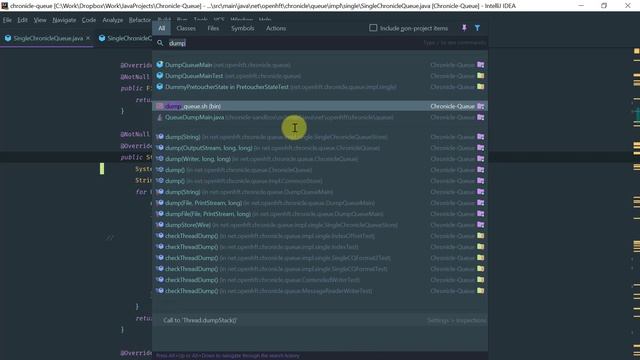Open the File menu

point(7,20)
